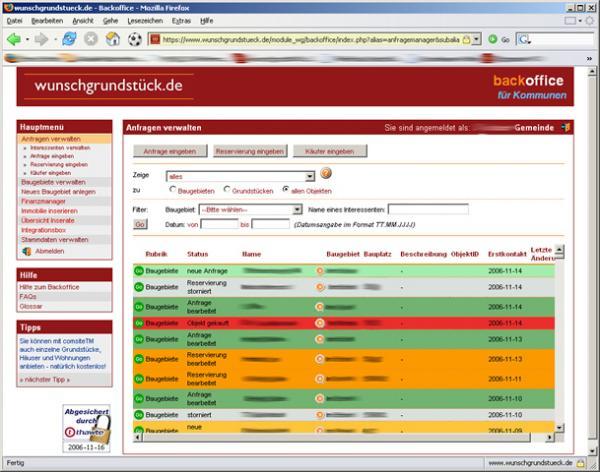The width and height of the screenshot is (600, 472).
Task: Click the thawte security seal image
Action: 86,428
